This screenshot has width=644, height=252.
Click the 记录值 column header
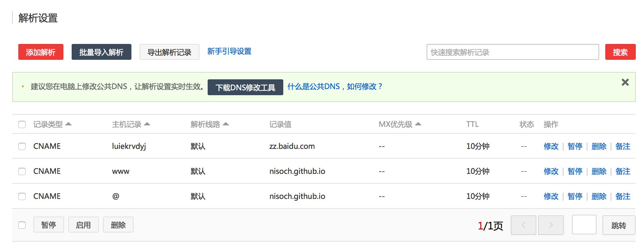point(280,124)
